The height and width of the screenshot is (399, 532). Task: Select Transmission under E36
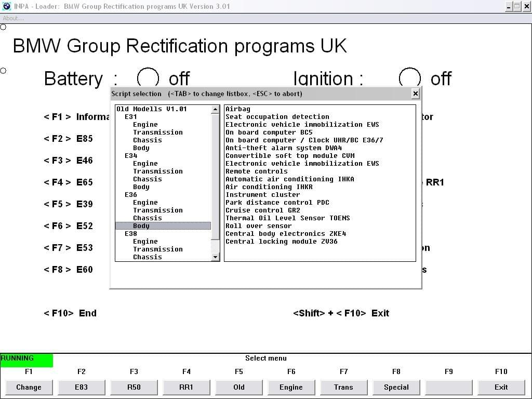tap(158, 210)
